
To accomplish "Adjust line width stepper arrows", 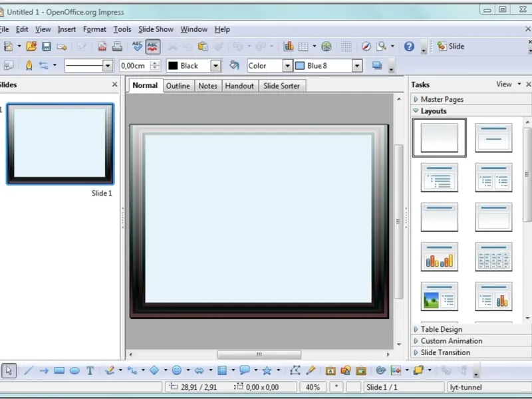I will (x=155, y=65).
